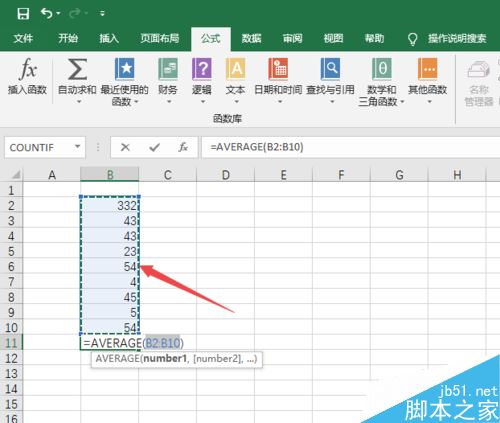Click the formula bar containing =AVERAGE(B2:B10)

(351, 147)
